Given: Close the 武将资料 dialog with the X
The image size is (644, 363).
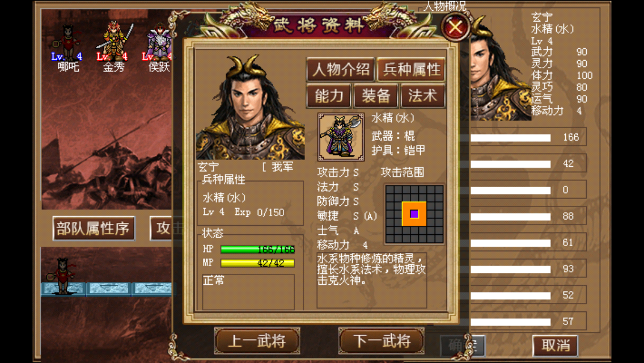Looking at the screenshot, I should click(455, 28).
